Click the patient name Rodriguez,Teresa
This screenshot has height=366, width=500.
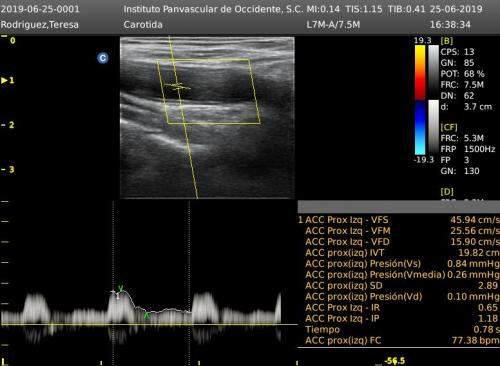[40, 25]
